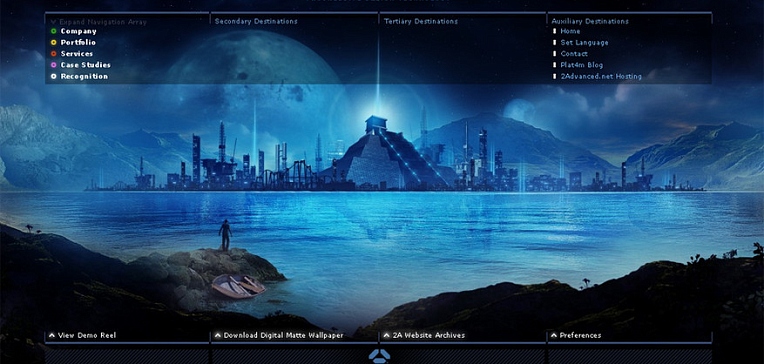Expand the Download Digital Matte Wallpaper arrow
The height and width of the screenshot is (364, 764).
point(218,335)
